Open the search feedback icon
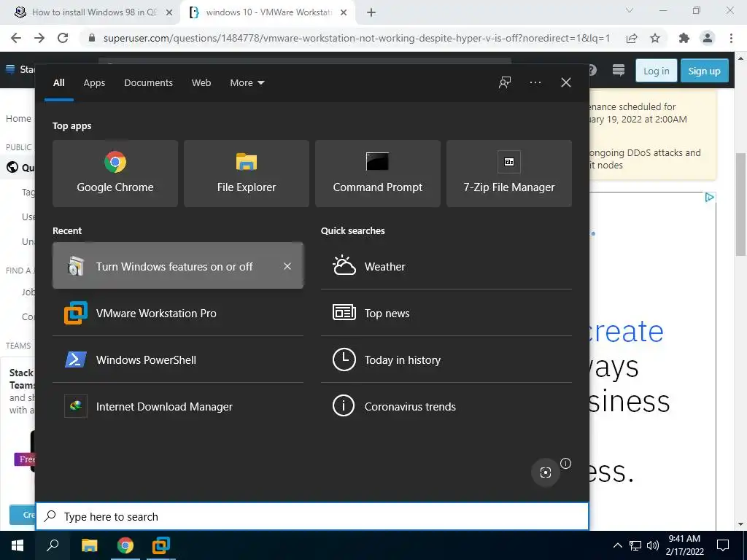 (x=505, y=82)
